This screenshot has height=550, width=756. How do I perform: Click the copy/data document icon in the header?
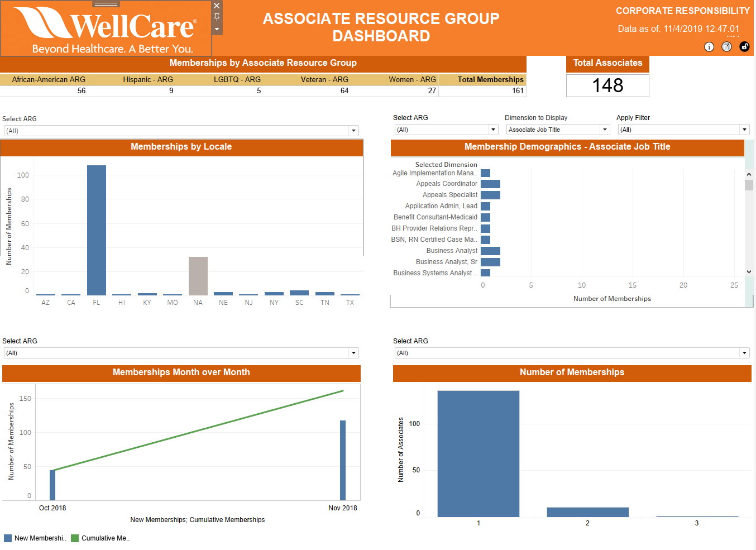click(x=726, y=47)
